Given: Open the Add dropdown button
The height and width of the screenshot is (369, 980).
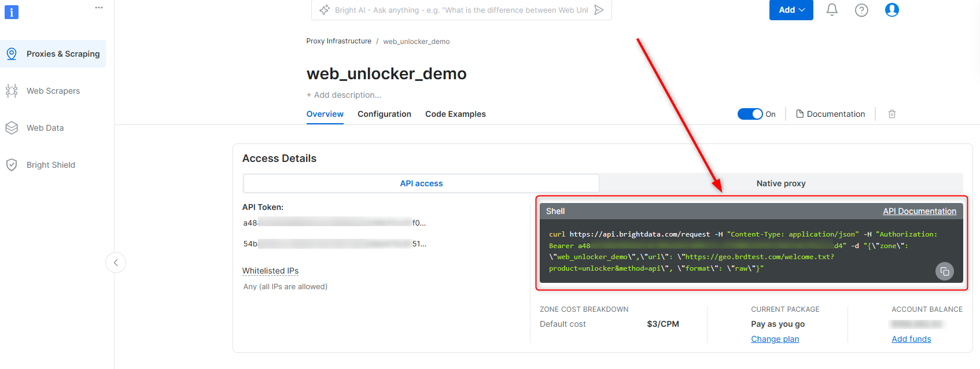Looking at the screenshot, I should click(791, 10).
